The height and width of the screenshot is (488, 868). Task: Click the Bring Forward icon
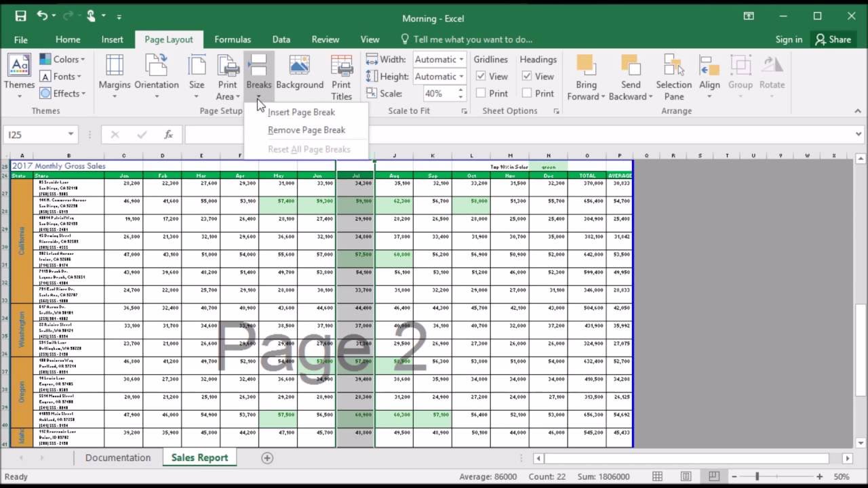pos(586,66)
